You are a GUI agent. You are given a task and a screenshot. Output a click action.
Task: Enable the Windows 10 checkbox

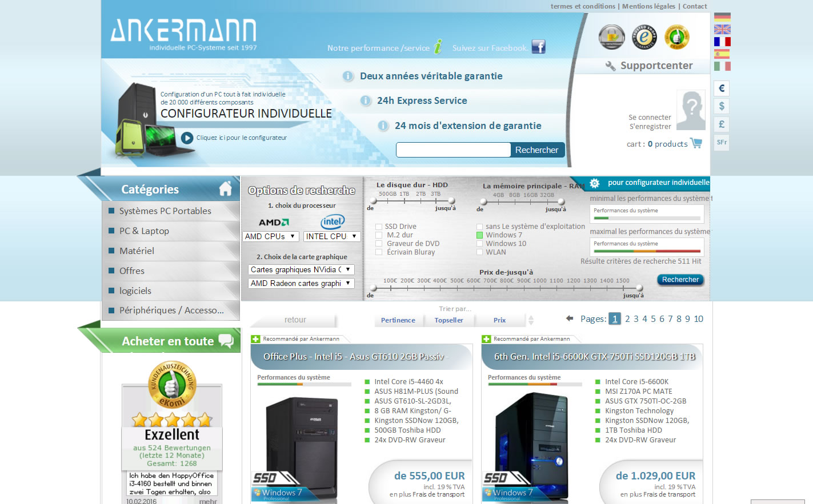[x=480, y=244]
